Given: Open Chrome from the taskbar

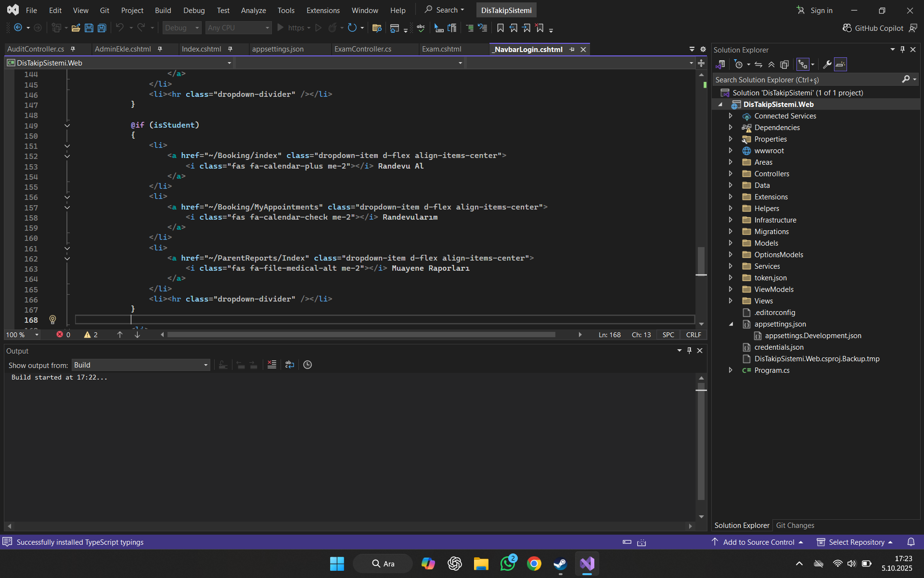Looking at the screenshot, I should coord(534,564).
